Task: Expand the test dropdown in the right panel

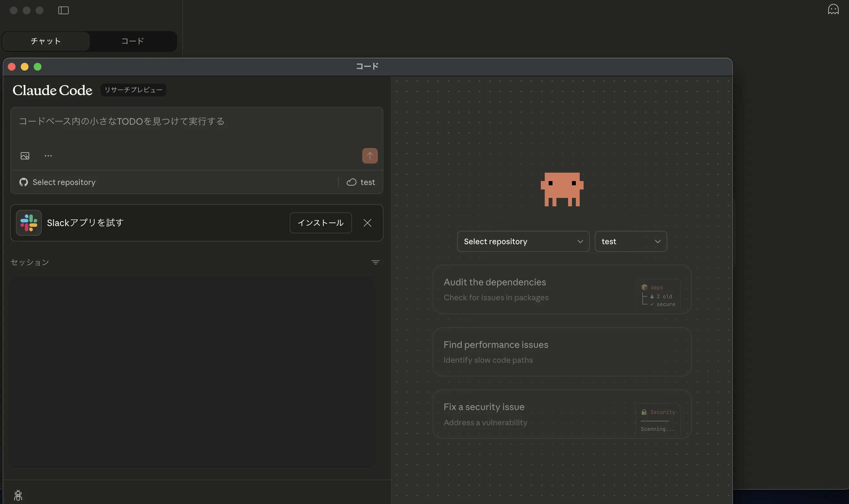Action: tap(631, 241)
